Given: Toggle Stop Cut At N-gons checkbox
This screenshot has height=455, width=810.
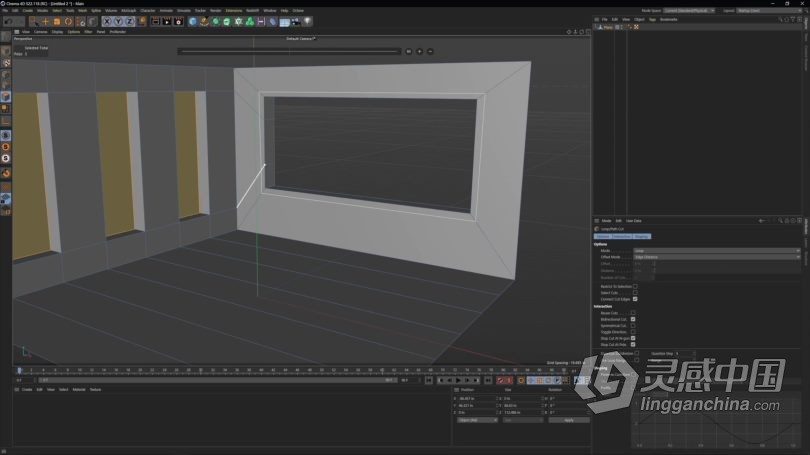Looking at the screenshot, I should point(633,338).
